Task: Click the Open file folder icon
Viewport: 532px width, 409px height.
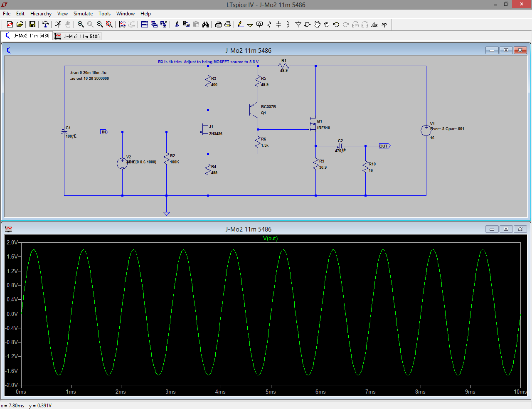Action: pyautogui.click(x=20, y=25)
